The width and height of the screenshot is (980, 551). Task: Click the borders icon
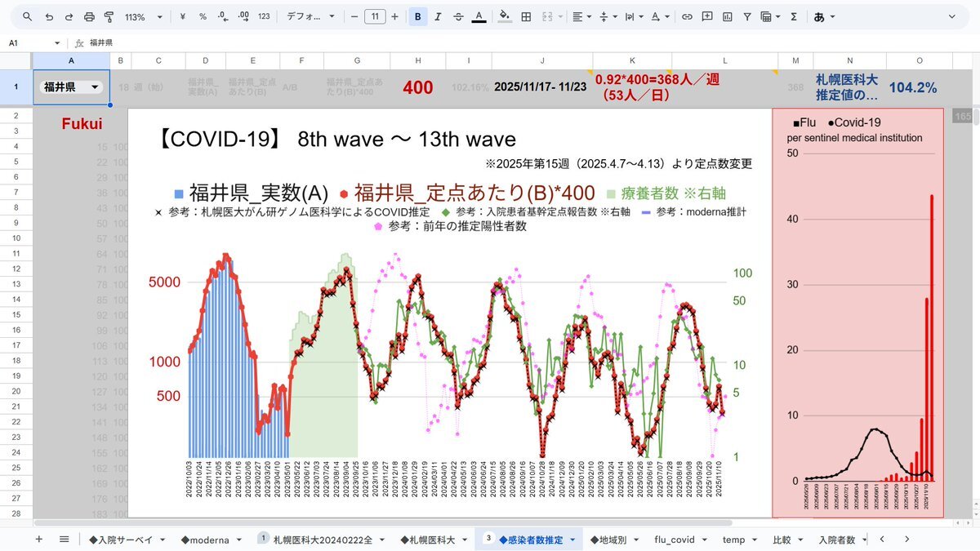tap(527, 16)
